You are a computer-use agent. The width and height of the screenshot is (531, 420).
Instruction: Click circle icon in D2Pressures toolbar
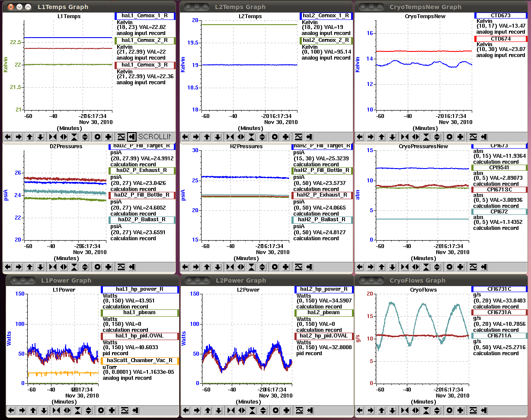pos(98,267)
